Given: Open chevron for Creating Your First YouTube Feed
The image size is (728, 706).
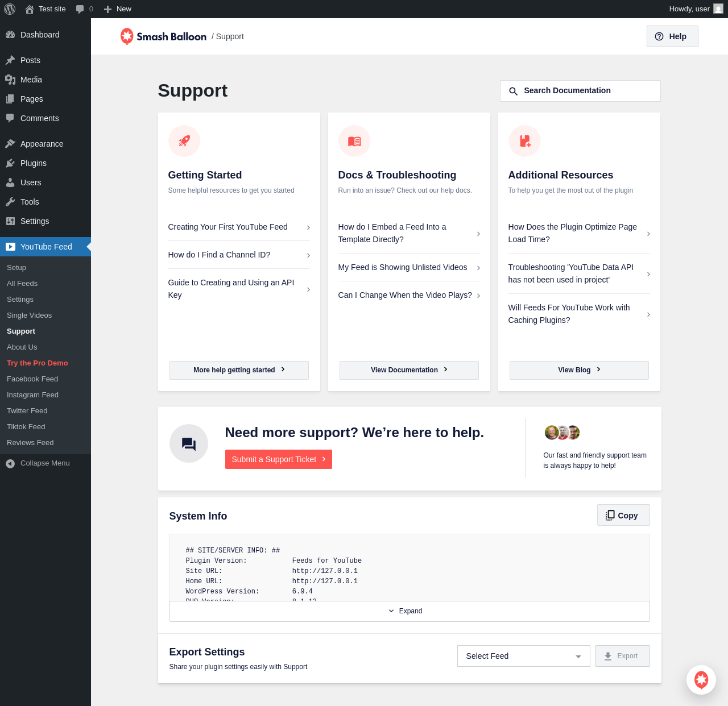Looking at the screenshot, I should click(308, 227).
